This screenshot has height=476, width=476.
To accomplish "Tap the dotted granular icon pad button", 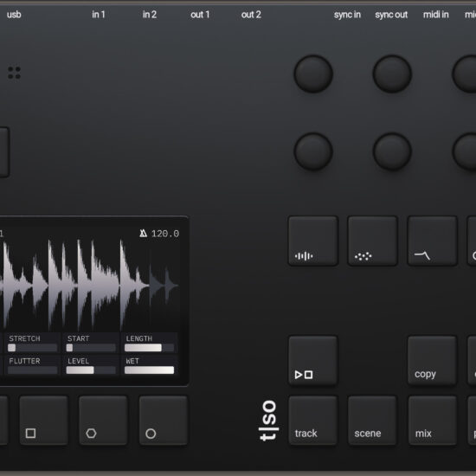I will [x=372, y=241].
